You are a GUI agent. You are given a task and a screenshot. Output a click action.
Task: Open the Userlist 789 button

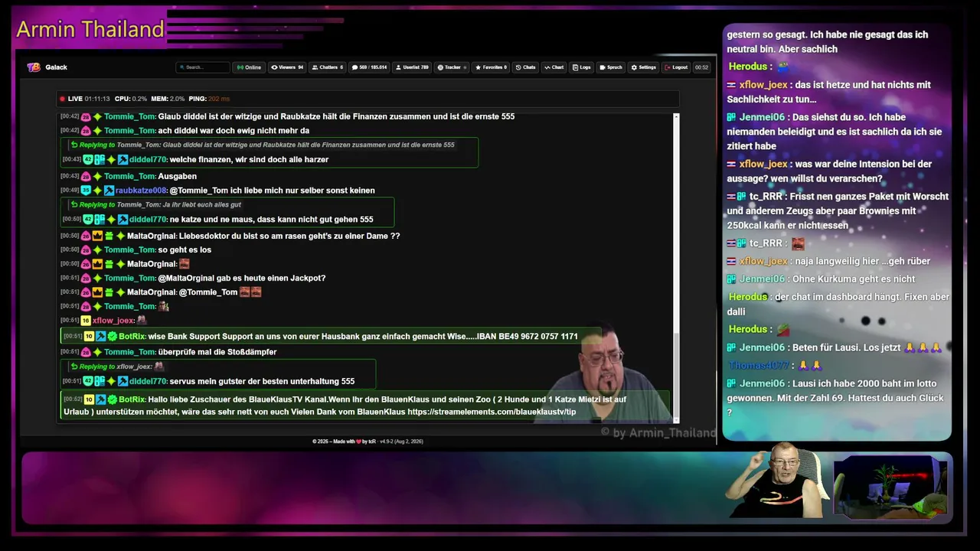point(412,67)
